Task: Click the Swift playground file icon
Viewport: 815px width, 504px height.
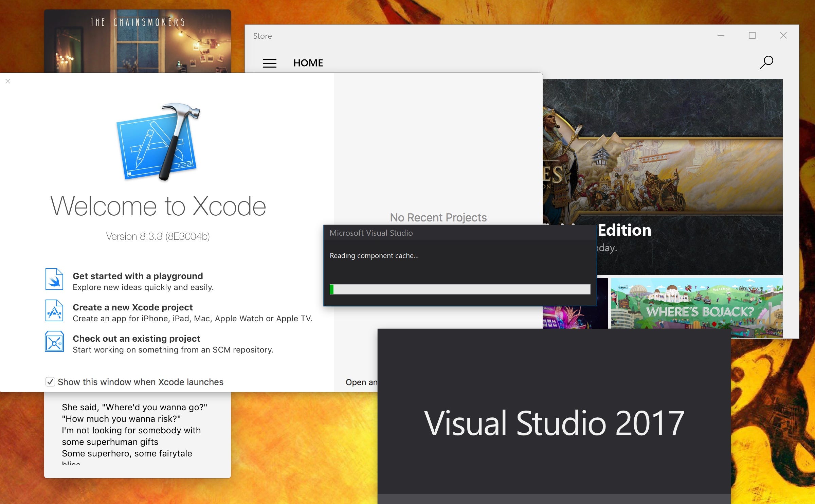Action: 54,279
